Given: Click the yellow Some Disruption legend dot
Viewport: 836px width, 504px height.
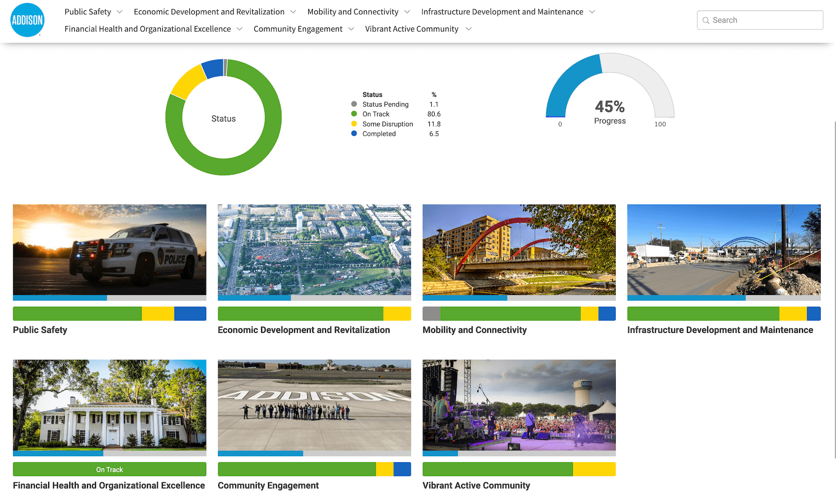Looking at the screenshot, I should click(354, 124).
